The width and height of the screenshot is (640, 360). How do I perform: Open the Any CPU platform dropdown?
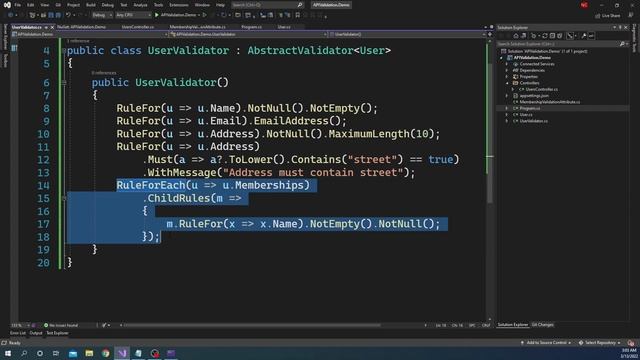(133, 15)
